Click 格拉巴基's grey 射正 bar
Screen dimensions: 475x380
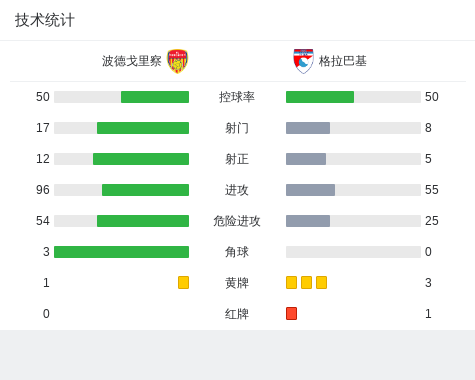pos(306,159)
